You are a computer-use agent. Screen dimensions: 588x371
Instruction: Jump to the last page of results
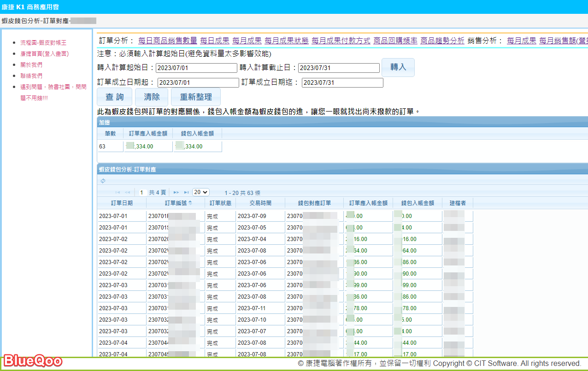click(x=187, y=192)
